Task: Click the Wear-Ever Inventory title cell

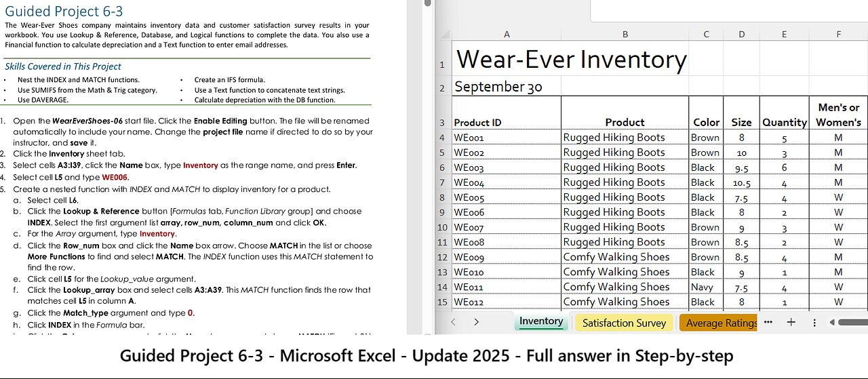Action: click(x=570, y=60)
